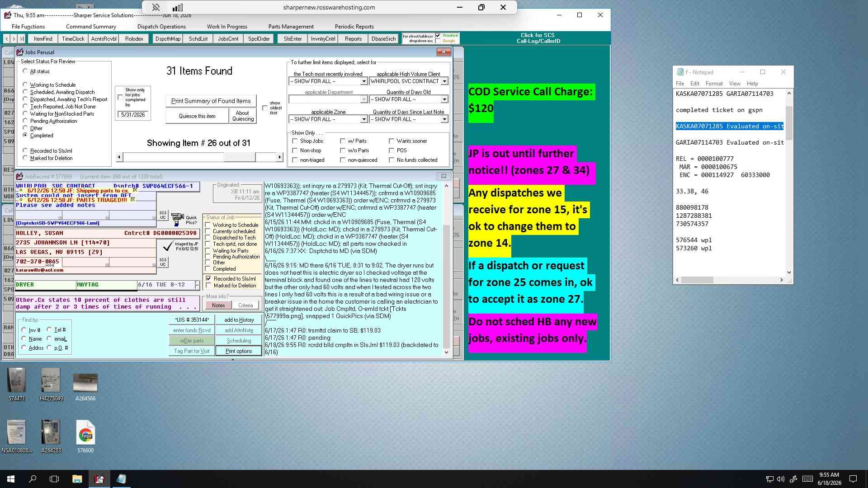The width and height of the screenshot is (868, 488).
Task: Click the SCS UC icon beside phone number
Action: tap(163, 262)
